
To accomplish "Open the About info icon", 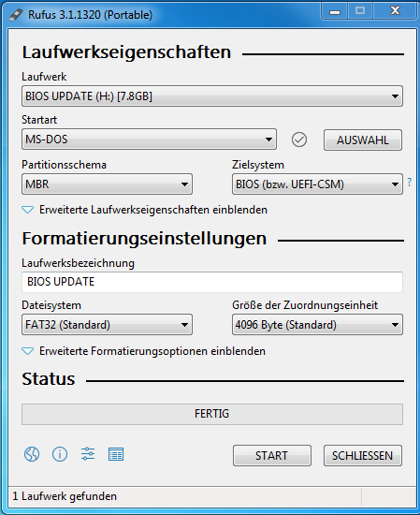I will tap(60, 454).
